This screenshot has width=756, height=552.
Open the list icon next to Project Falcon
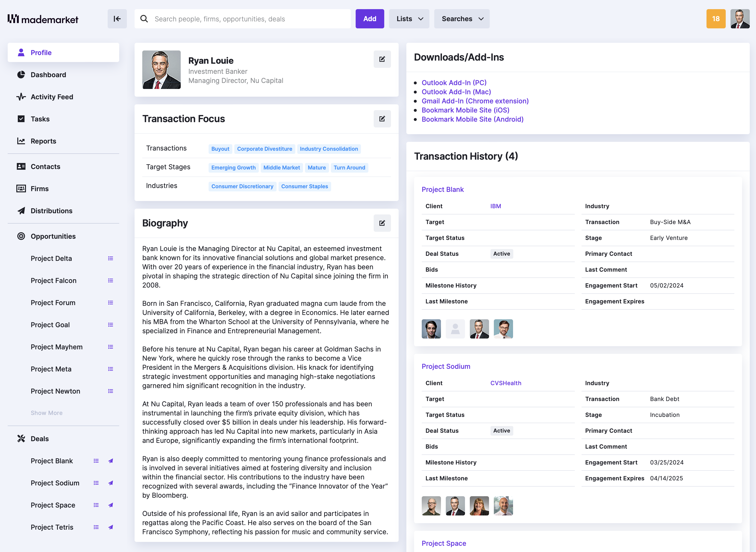click(x=111, y=281)
